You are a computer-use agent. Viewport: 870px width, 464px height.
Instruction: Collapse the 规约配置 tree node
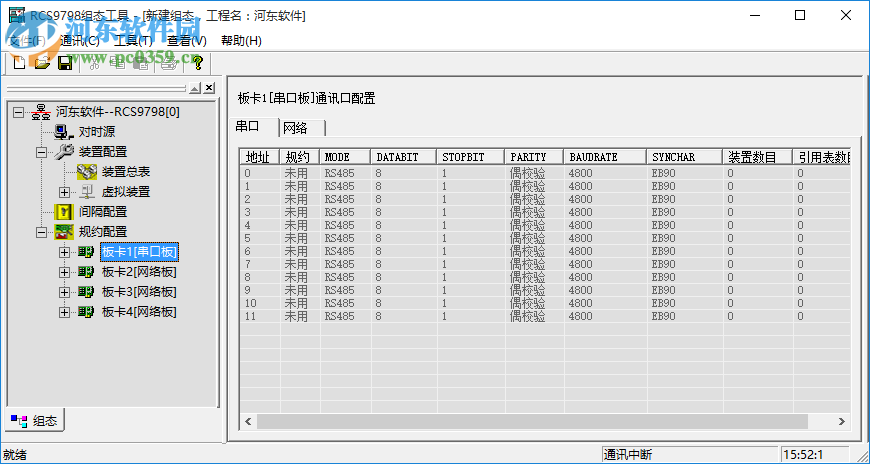(x=42, y=232)
